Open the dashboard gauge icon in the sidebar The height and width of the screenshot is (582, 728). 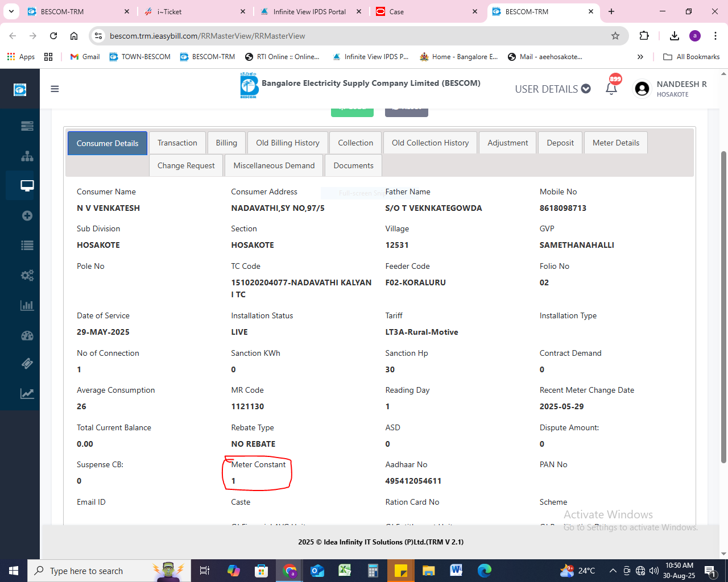27,335
